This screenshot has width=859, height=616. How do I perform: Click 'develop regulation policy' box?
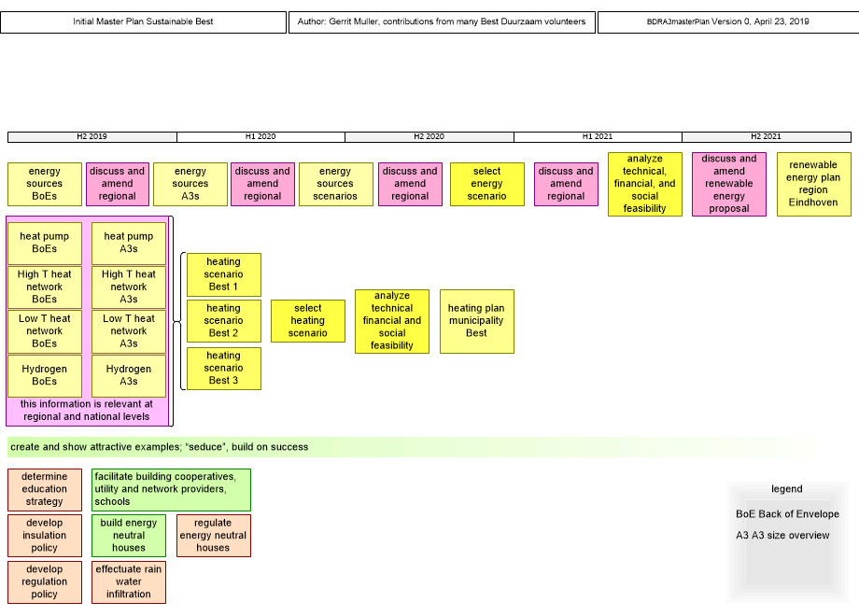pos(45,582)
